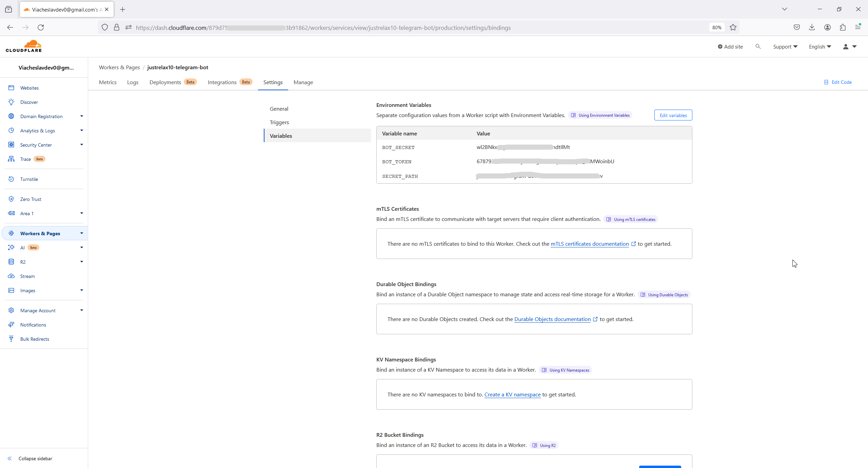This screenshot has width=868, height=468.
Task: Click the Discover lightbulb icon
Action: (x=11, y=102)
